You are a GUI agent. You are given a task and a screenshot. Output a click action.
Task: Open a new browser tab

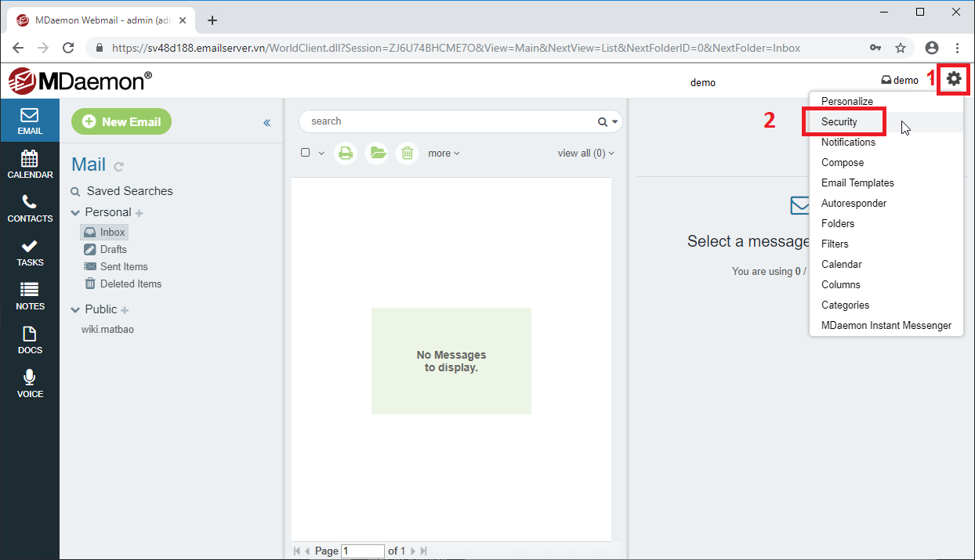point(212,20)
